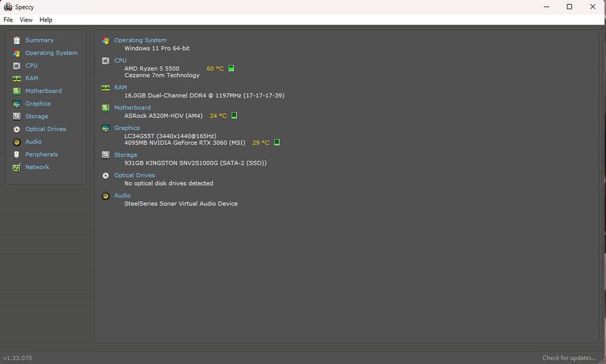This screenshot has width=606, height=364.
Task: Click the Motherboard icon in sidebar
Action: click(x=16, y=91)
